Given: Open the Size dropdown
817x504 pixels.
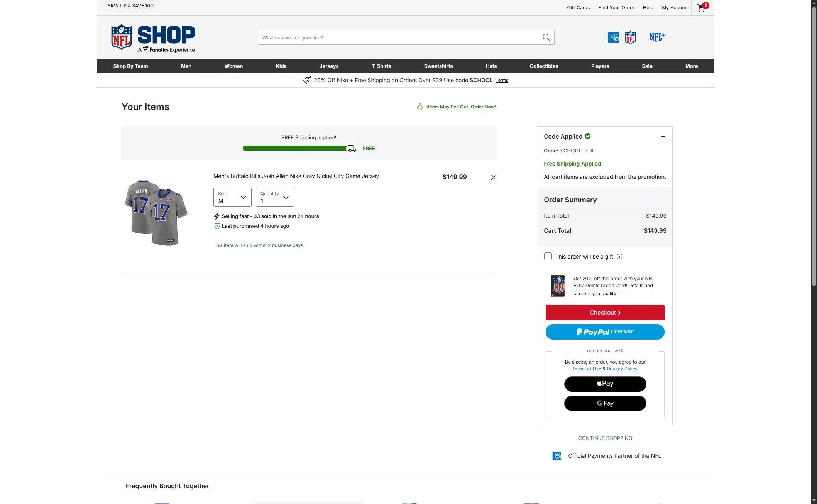Looking at the screenshot, I should (232, 197).
